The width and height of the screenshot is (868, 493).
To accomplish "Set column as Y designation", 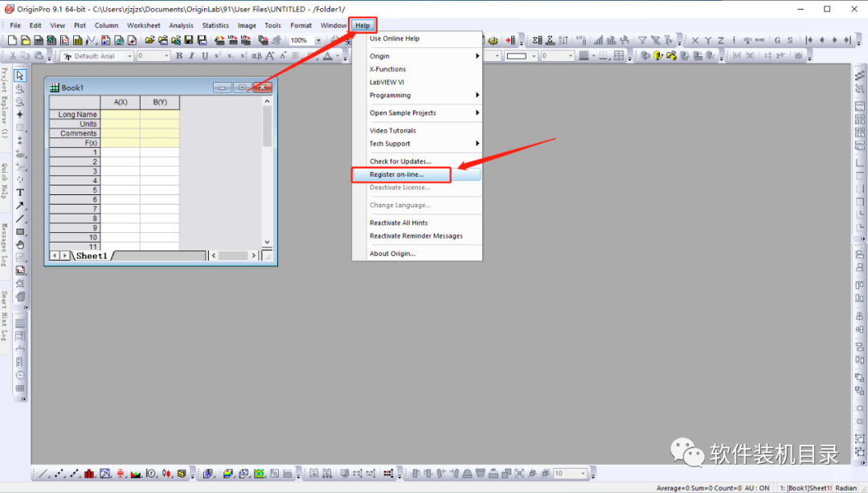I will click(708, 40).
